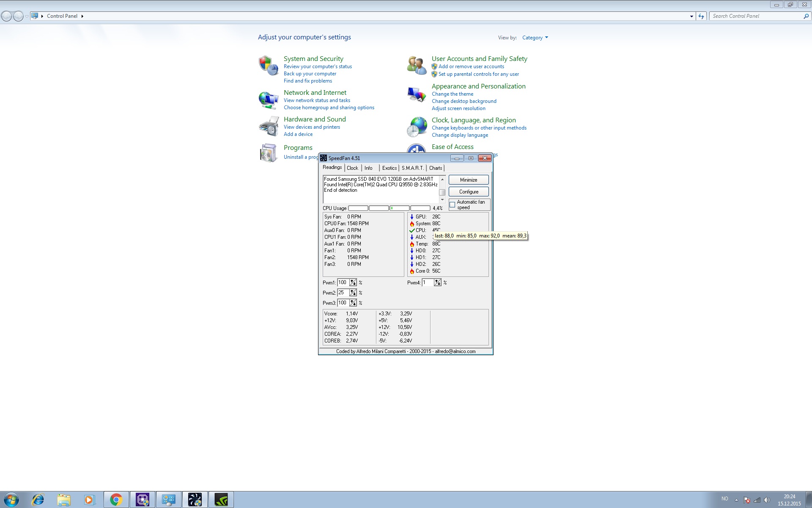Click the Pwm2 value field
The image size is (812, 508).
[x=343, y=293]
